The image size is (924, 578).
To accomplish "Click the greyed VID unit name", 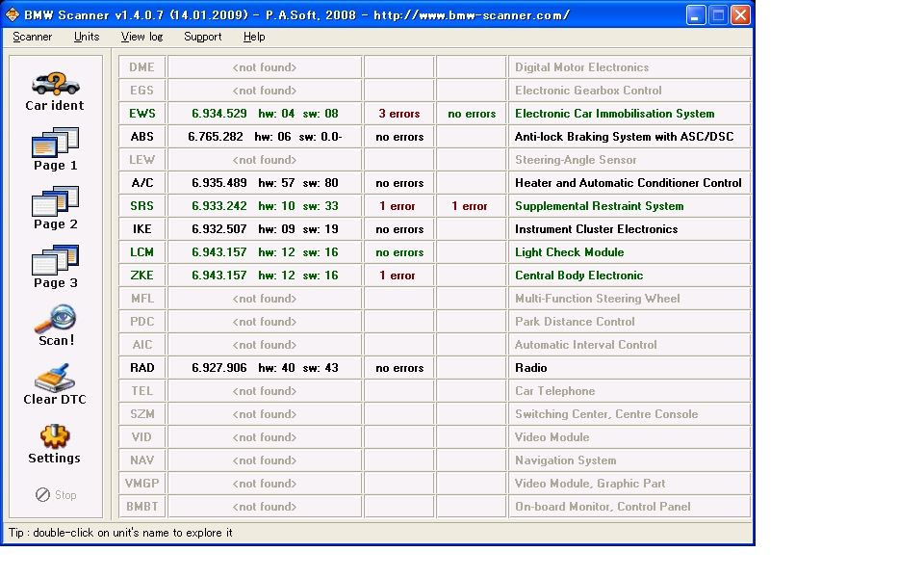I will coord(142,437).
